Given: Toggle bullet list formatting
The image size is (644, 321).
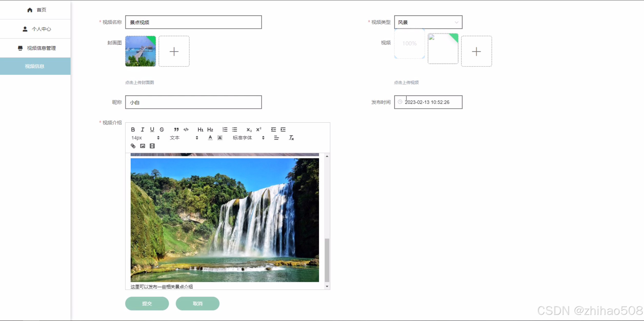Looking at the screenshot, I should [x=235, y=130].
